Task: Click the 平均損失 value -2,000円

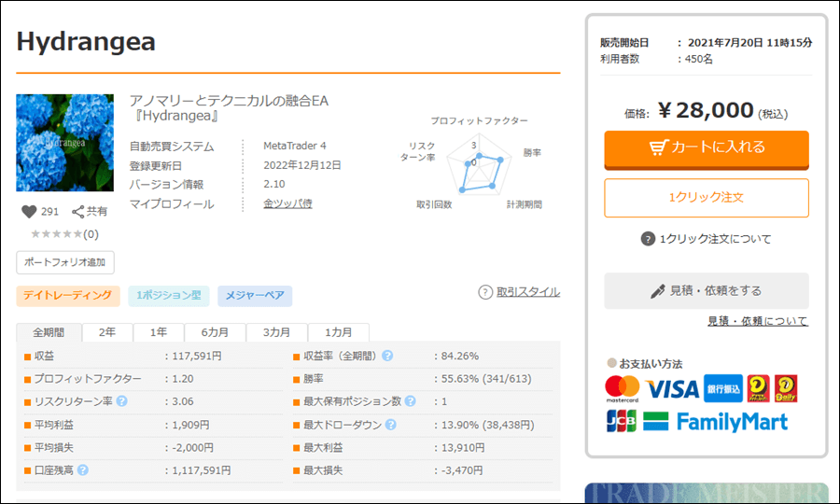Action: tap(193, 447)
